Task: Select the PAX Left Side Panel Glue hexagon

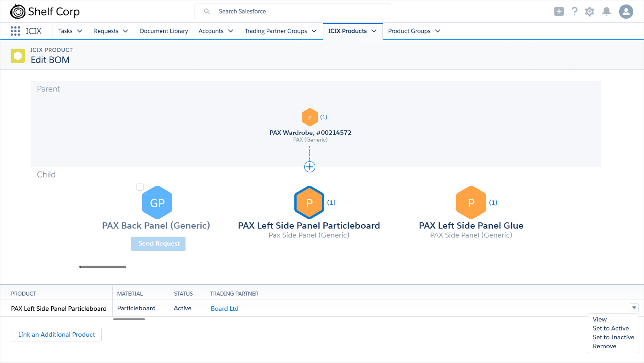Action: 471,203
